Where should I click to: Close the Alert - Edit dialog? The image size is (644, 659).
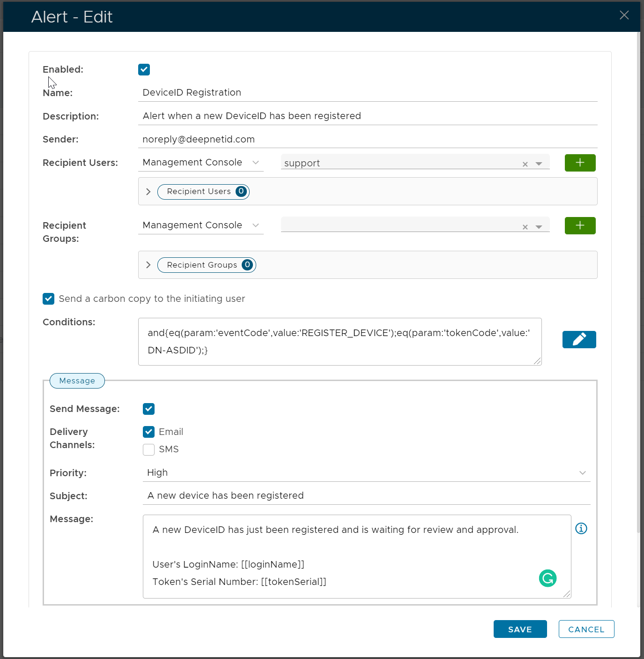point(624,15)
